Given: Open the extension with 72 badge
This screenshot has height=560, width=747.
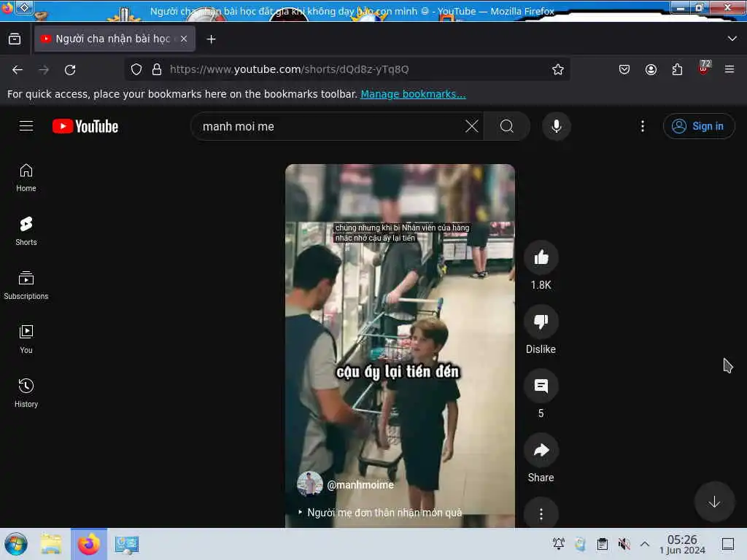Looking at the screenshot, I should pos(704,68).
